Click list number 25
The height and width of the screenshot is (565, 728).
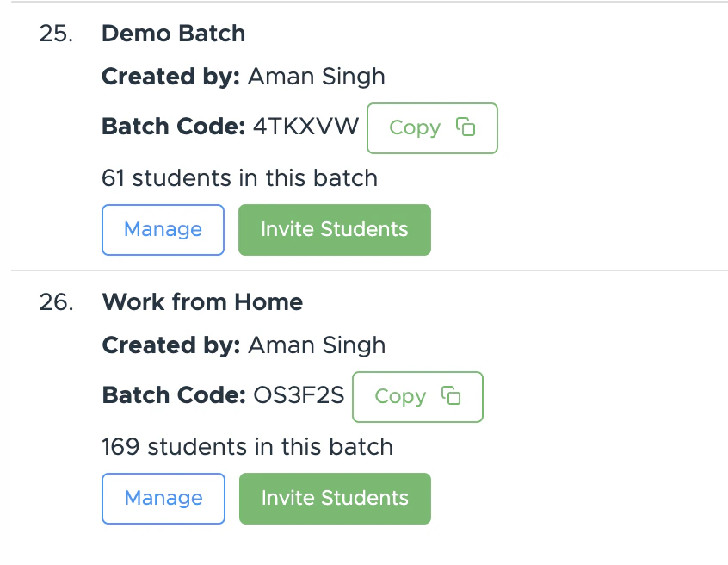coord(56,34)
